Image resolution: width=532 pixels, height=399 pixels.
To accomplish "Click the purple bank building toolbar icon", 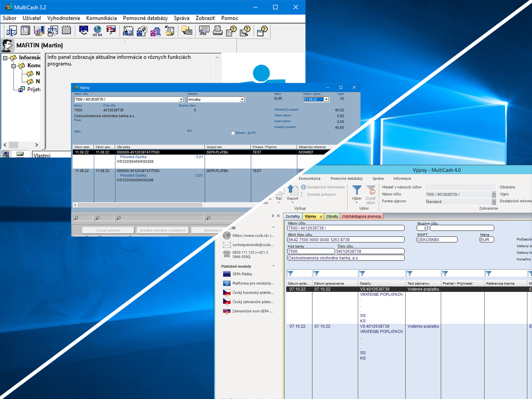I will [156, 32].
